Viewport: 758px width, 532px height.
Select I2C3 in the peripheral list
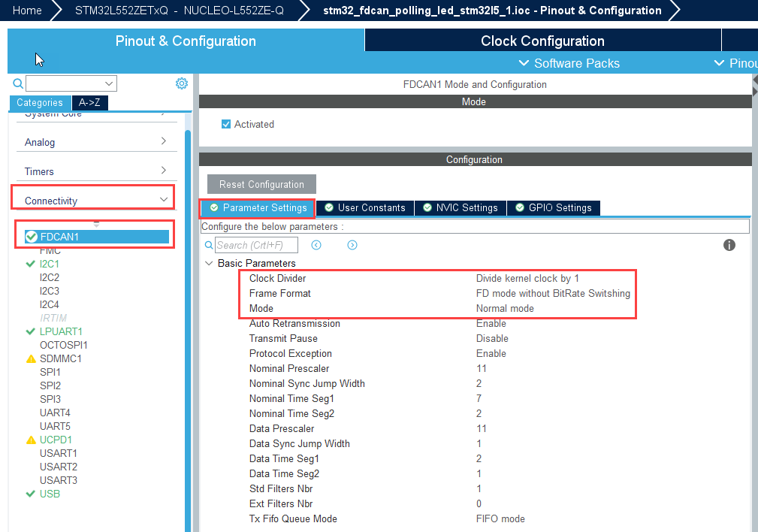coord(50,291)
